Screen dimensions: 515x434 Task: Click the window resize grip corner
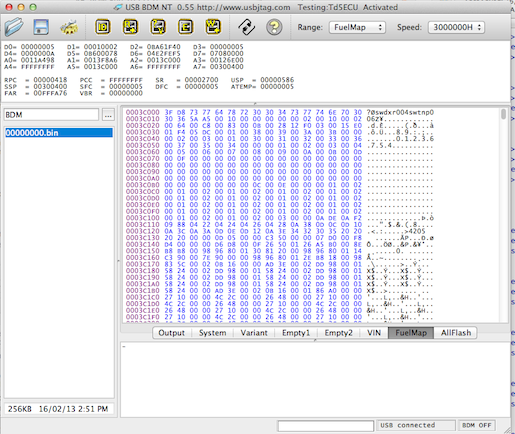tap(507, 430)
